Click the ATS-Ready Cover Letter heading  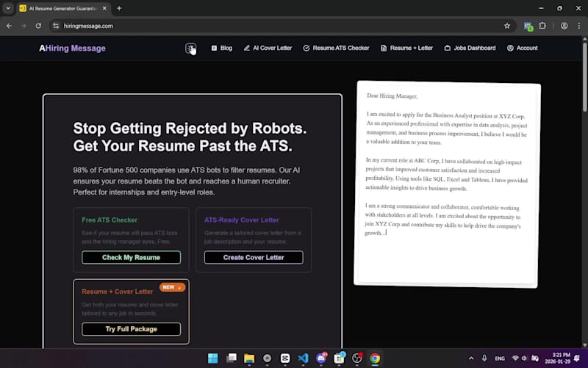[242, 220]
